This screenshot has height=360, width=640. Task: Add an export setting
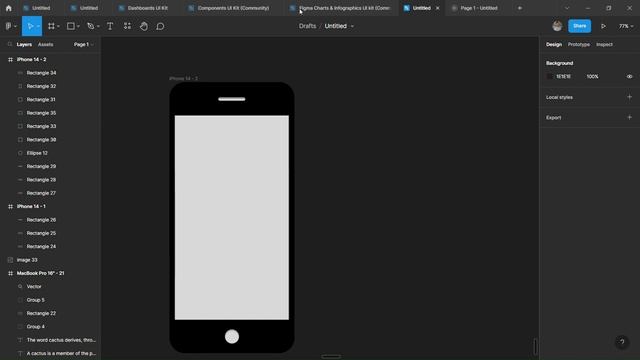pyautogui.click(x=629, y=118)
